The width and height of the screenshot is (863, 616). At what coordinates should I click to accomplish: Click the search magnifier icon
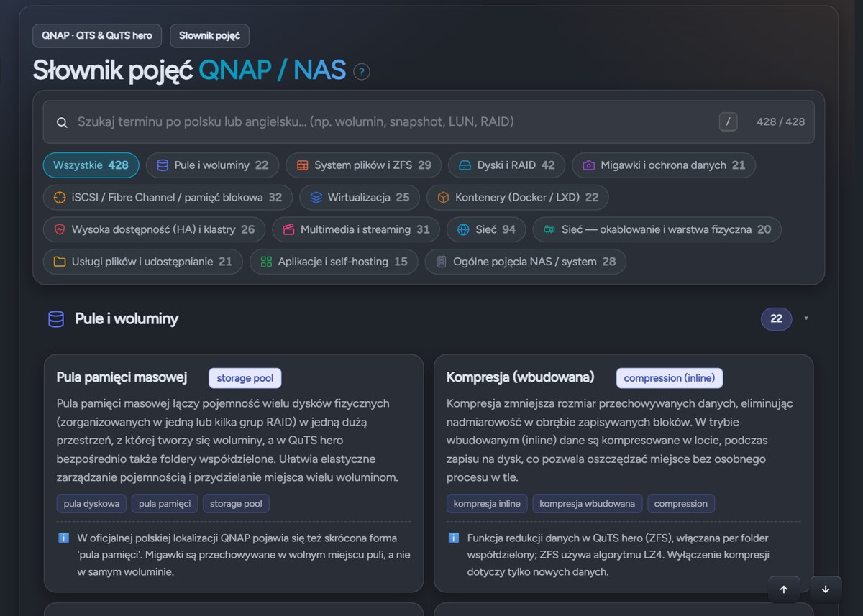62,122
